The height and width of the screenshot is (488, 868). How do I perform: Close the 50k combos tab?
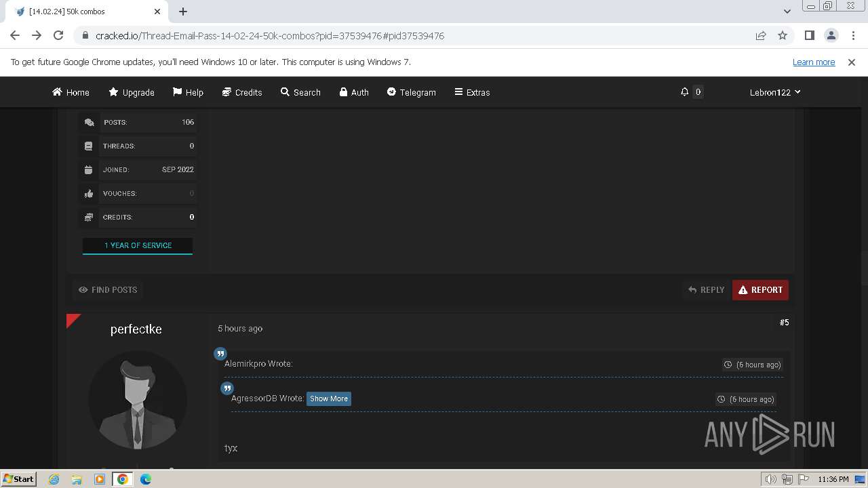click(x=157, y=12)
